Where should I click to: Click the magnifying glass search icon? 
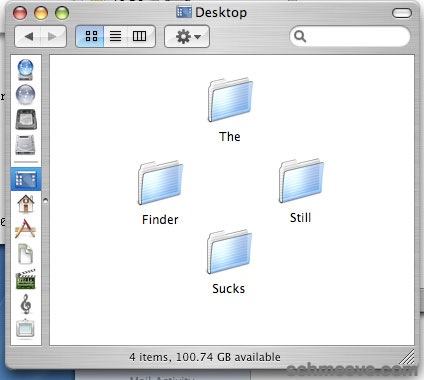tap(300, 36)
